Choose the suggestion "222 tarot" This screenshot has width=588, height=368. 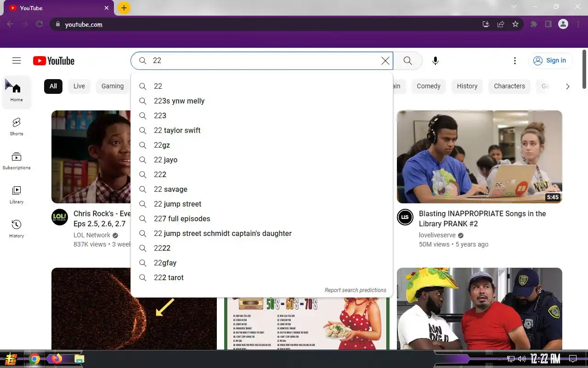[x=262, y=277]
